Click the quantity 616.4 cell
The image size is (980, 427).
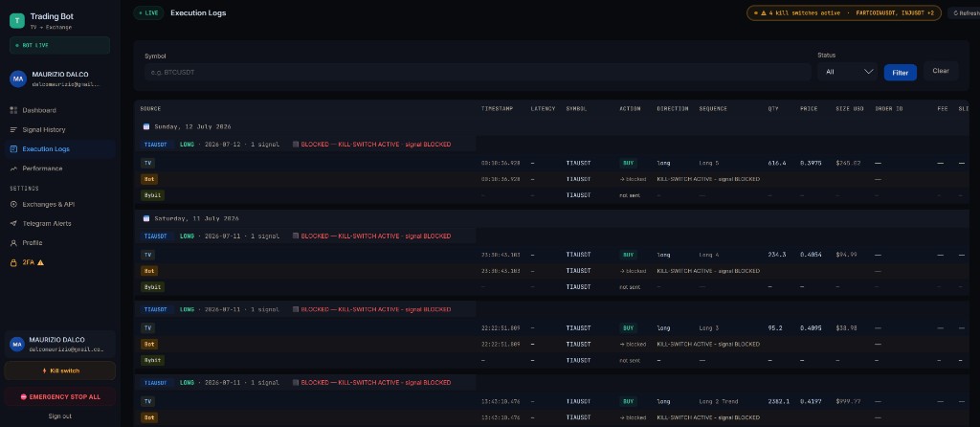pyautogui.click(x=777, y=163)
